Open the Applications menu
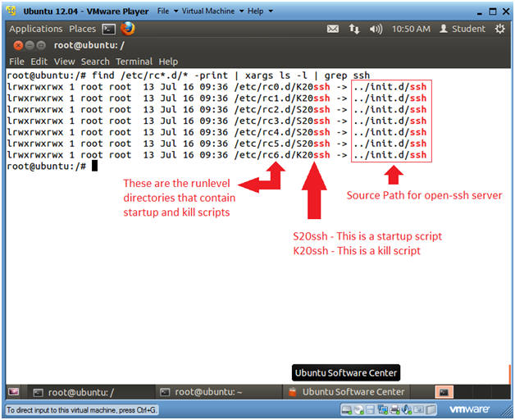The height and width of the screenshot is (420, 515). tap(36, 30)
